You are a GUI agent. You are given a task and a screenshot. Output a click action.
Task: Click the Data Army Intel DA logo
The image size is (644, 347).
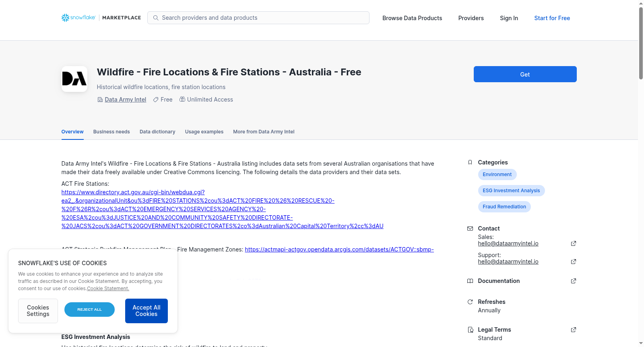coord(74,79)
